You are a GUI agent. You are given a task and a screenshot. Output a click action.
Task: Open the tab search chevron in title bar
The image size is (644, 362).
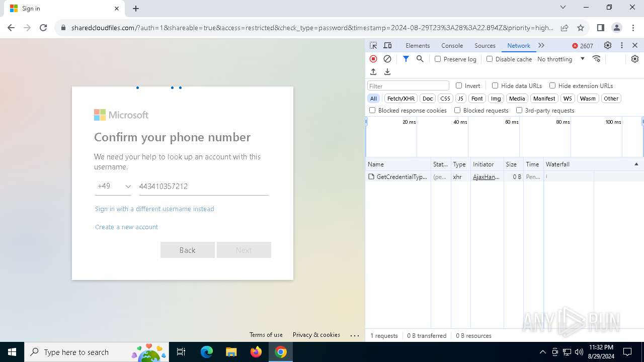pyautogui.click(x=563, y=8)
